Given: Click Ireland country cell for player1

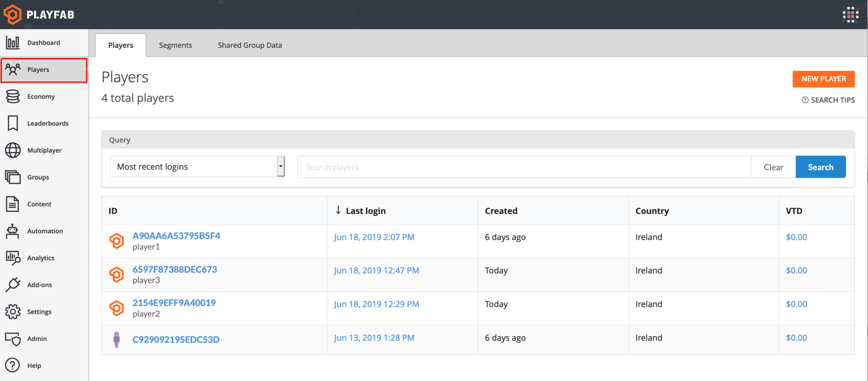Looking at the screenshot, I should coord(649,237).
